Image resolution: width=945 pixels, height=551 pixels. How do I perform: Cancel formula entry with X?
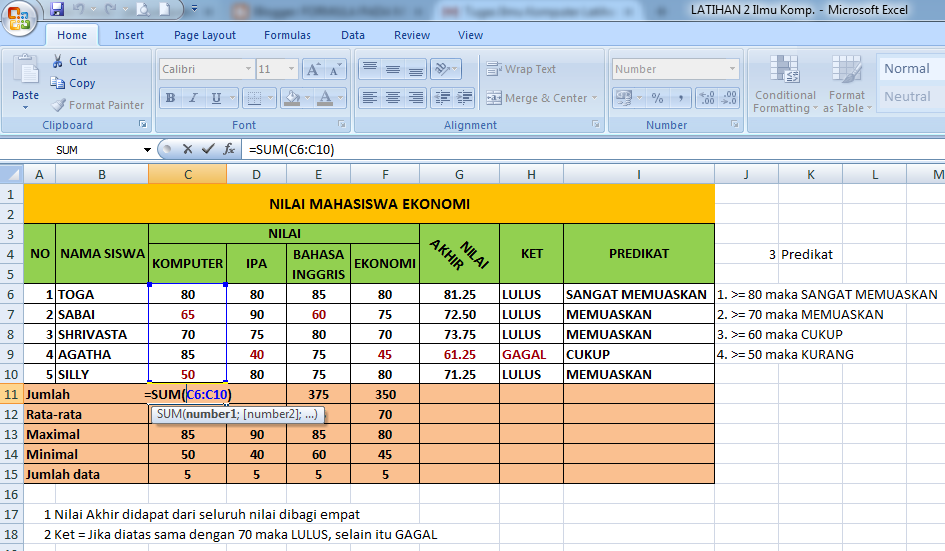pyautogui.click(x=187, y=149)
